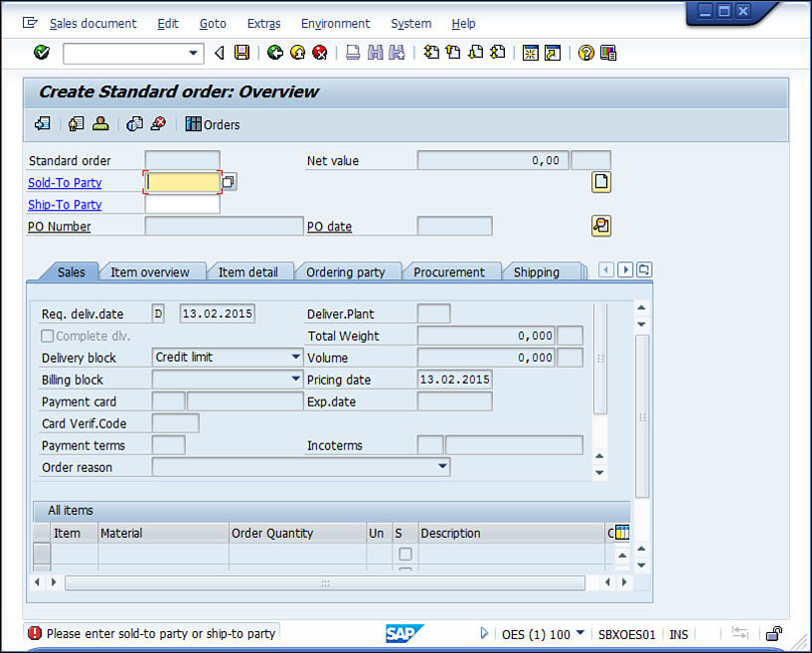The image size is (812, 653).
Task: Click the Next Page icon
Action: (x=475, y=53)
